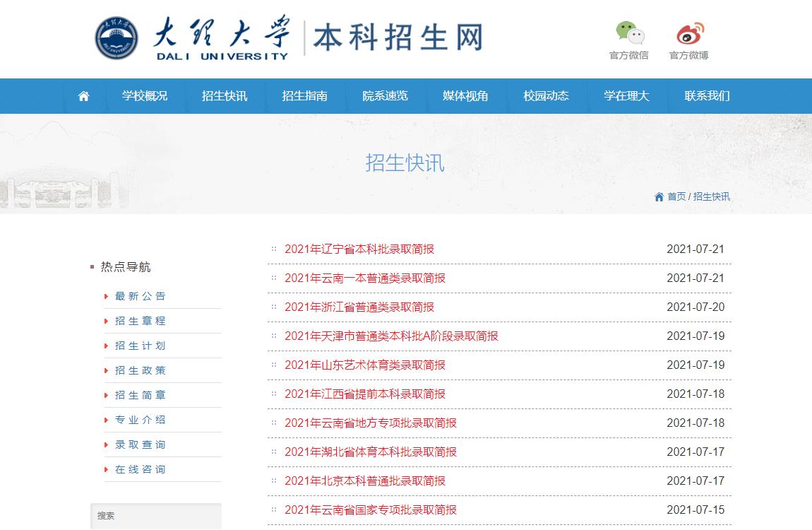Click the red arrow beside 招生政策
This screenshot has height=530, width=812.
tap(106, 371)
